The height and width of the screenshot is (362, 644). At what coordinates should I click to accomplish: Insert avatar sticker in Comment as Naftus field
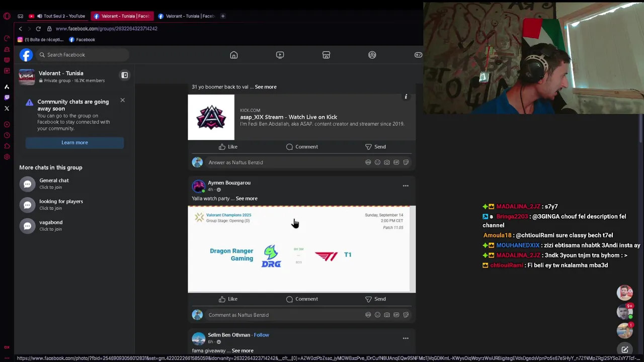pyautogui.click(x=368, y=315)
